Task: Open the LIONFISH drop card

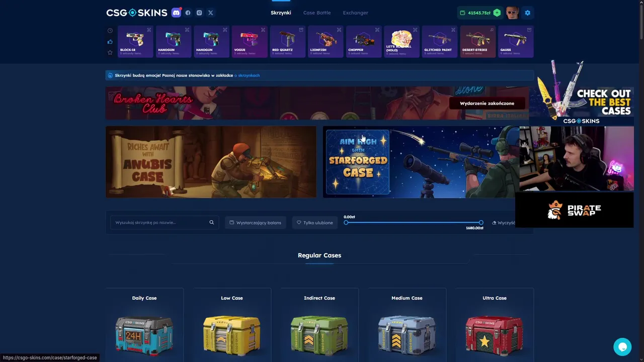Action: pos(326,41)
